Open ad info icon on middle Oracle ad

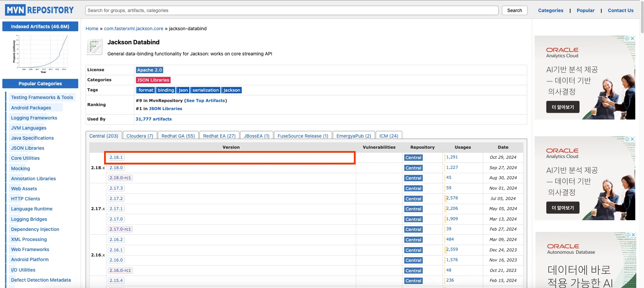click(627, 139)
